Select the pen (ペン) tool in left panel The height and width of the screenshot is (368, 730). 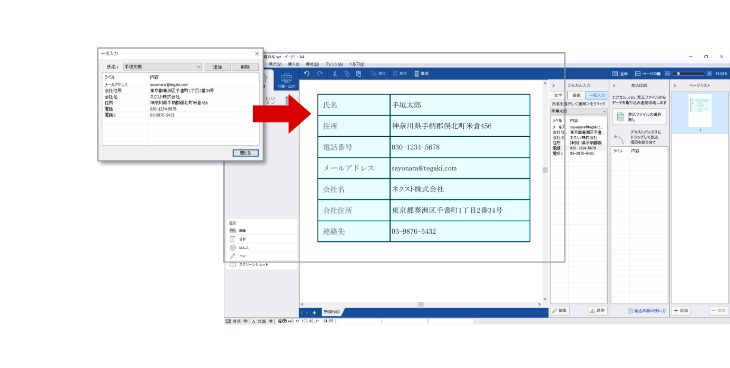point(261,256)
